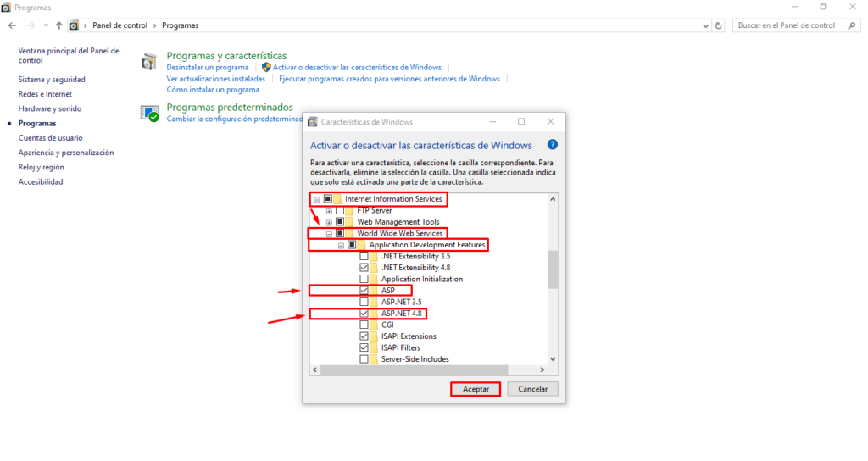Open Cuentas de usuario category
868x461 pixels.
[50, 138]
